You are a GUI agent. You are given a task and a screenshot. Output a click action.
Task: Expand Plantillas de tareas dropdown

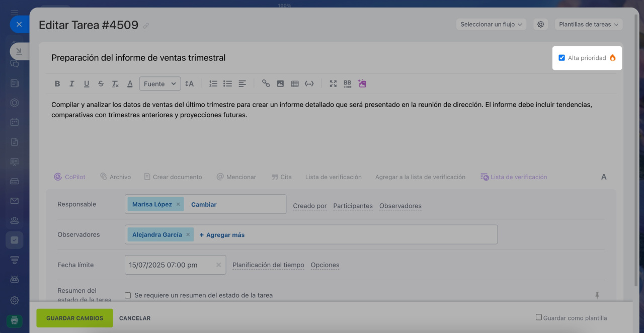coord(589,24)
